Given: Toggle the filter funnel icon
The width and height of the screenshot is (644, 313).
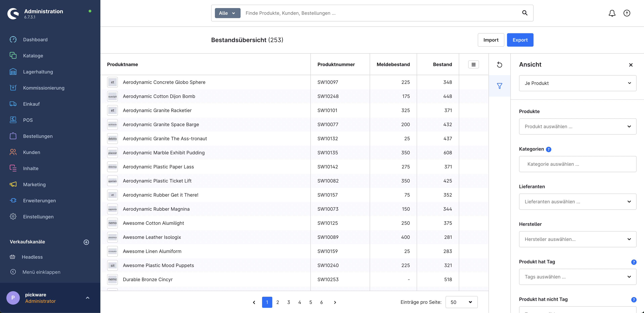Looking at the screenshot, I should [499, 86].
